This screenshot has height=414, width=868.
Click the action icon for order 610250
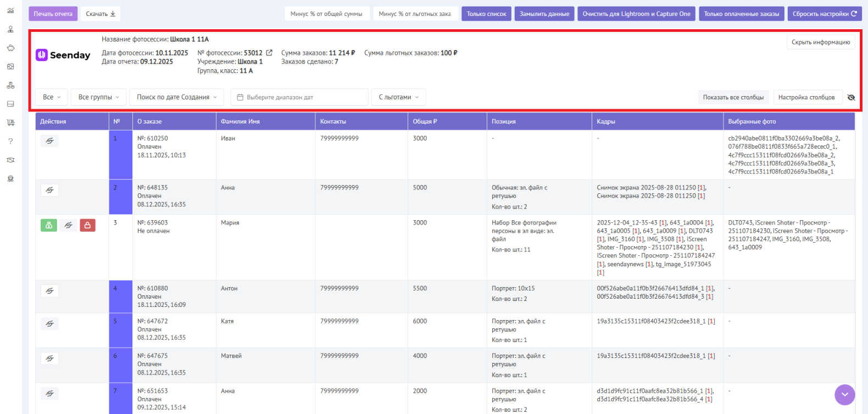coord(49,141)
